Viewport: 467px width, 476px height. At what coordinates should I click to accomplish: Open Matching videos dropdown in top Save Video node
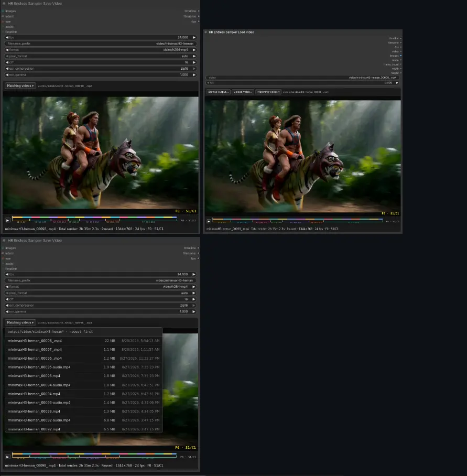(x=20, y=86)
